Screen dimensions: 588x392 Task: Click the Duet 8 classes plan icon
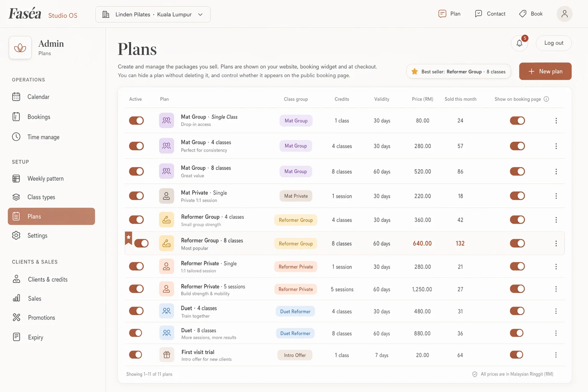coord(167,333)
